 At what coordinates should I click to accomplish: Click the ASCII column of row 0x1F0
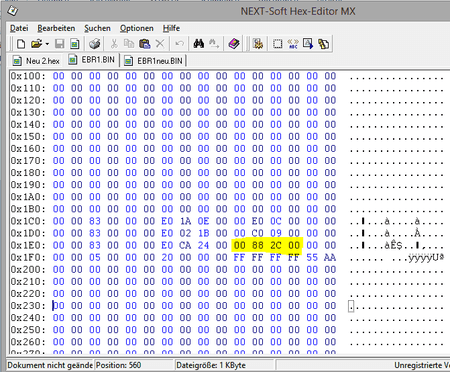tap(397, 258)
